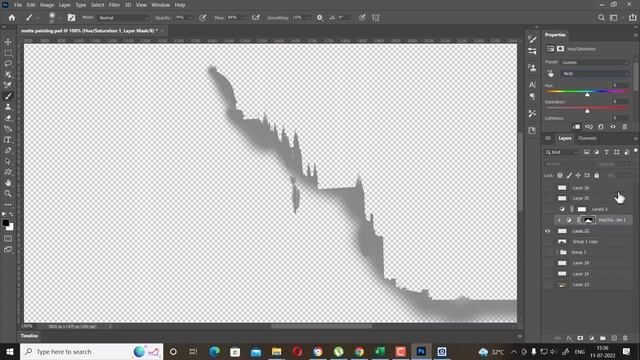Screen dimensions: 640x360
Task: Toggle visibility eye of Layer 22
Action: [x=548, y=231]
